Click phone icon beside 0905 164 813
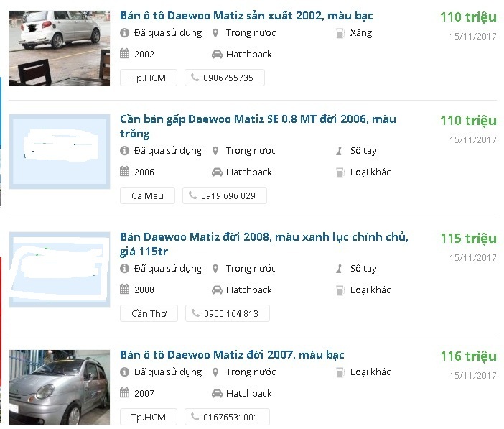This screenshot has width=504, height=429. pos(195,313)
